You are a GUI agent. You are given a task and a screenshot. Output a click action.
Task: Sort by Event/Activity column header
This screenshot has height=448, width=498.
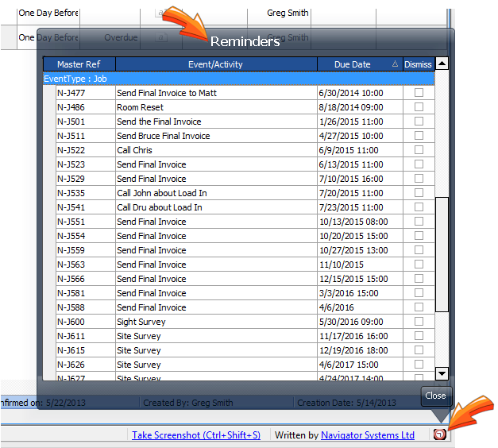(x=215, y=64)
